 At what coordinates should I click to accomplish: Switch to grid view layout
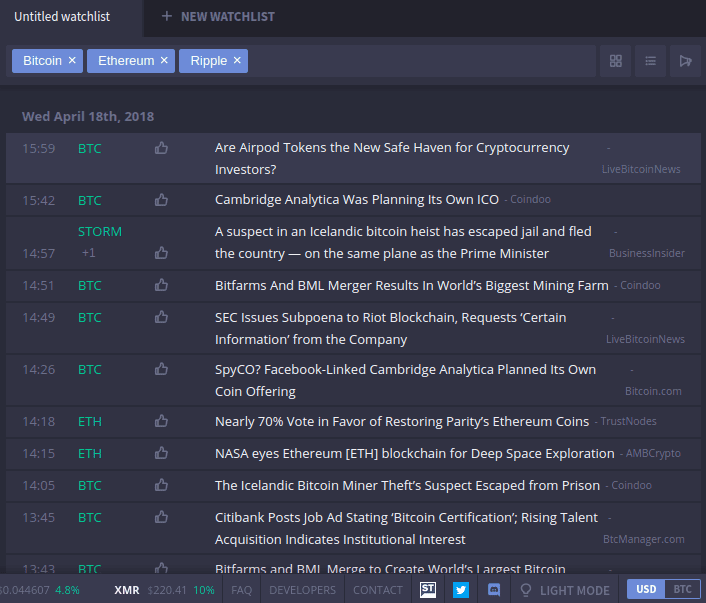(616, 61)
